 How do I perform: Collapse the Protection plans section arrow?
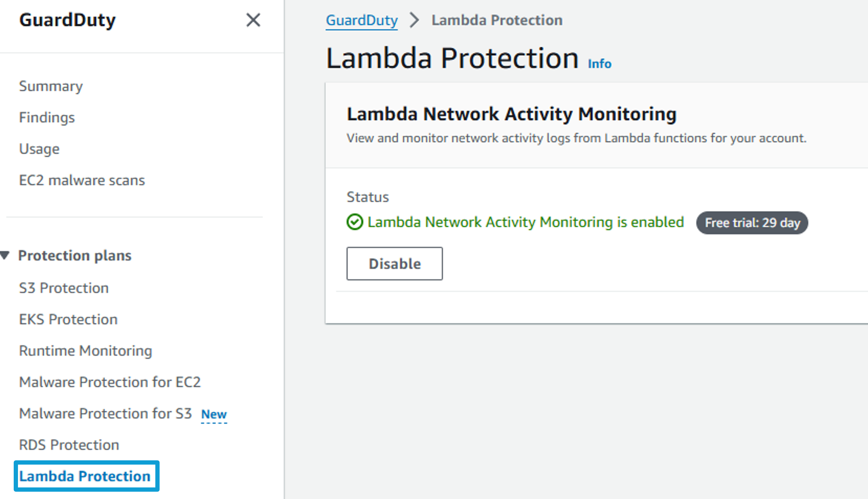pos(5,255)
